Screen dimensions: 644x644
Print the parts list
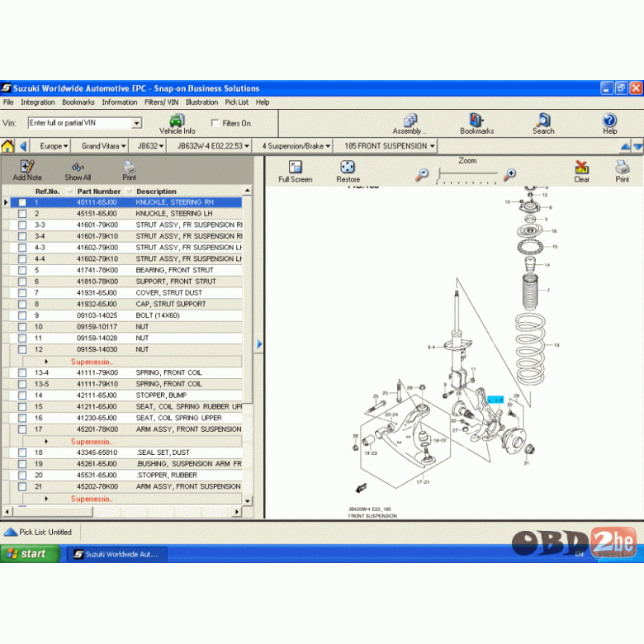tap(129, 170)
